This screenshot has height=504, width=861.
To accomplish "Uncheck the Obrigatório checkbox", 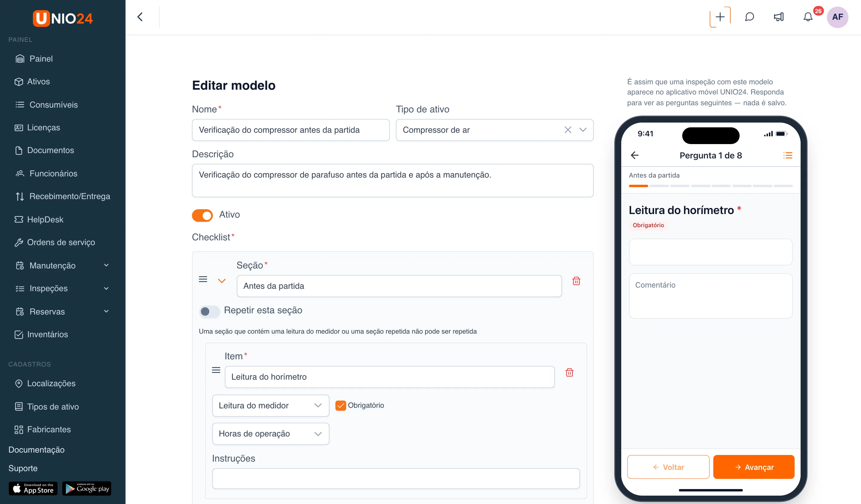I will [341, 405].
